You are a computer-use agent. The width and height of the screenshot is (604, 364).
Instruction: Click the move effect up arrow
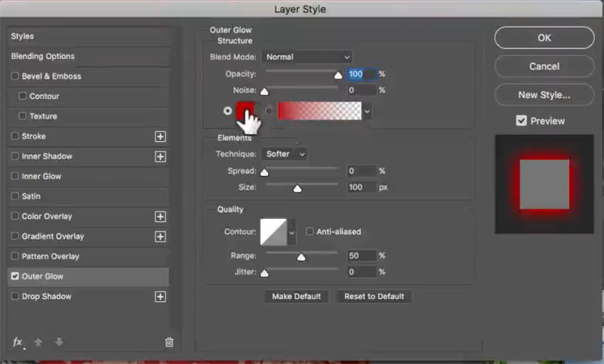coord(39,342)
